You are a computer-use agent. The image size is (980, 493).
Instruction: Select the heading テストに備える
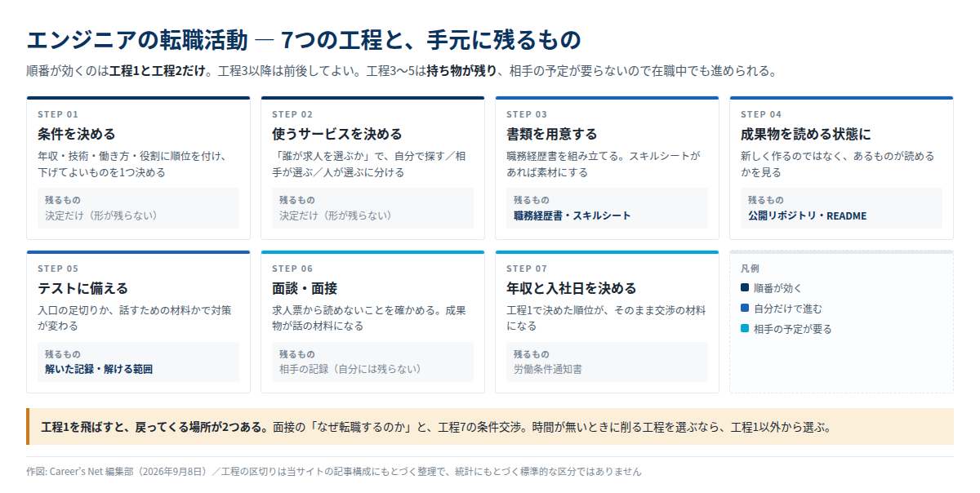coord(83,288)
